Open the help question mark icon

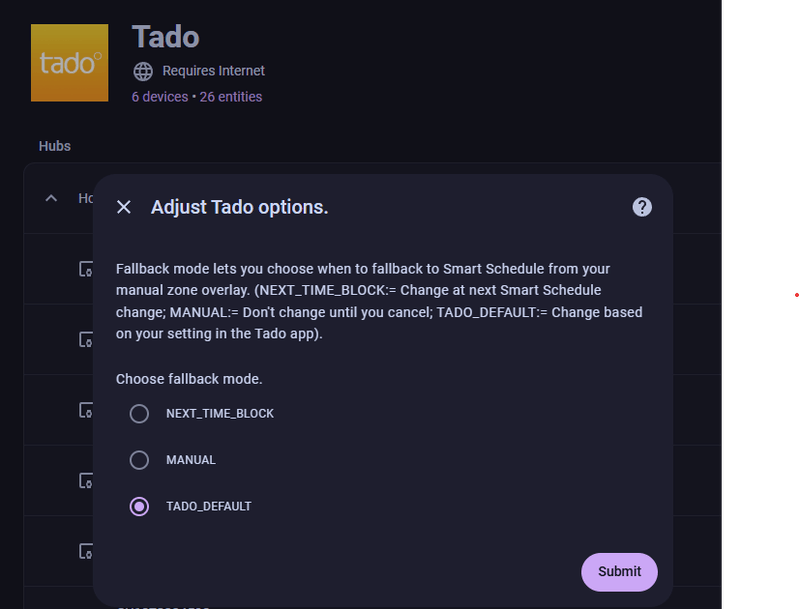(642, 207)
